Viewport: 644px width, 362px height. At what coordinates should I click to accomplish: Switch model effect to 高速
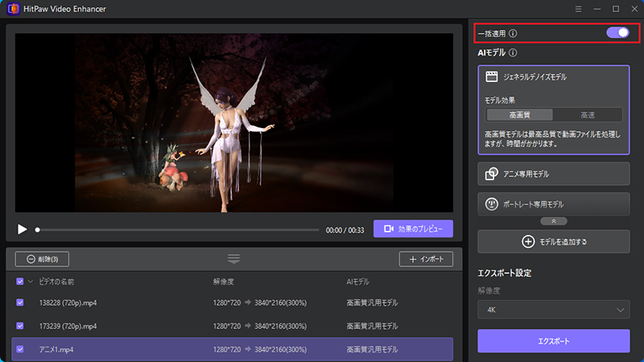588,115
